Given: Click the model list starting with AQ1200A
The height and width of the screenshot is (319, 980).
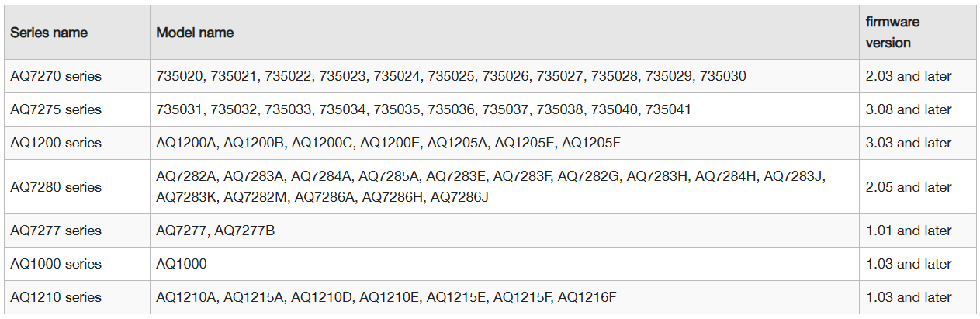Looking at the screenshot, I should (x=389, y=143).
